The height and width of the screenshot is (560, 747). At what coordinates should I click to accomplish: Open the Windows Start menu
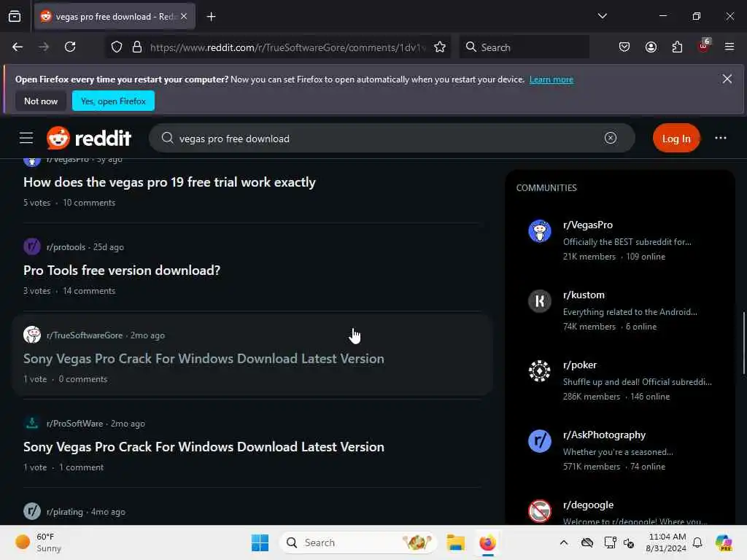pos(260,542)
